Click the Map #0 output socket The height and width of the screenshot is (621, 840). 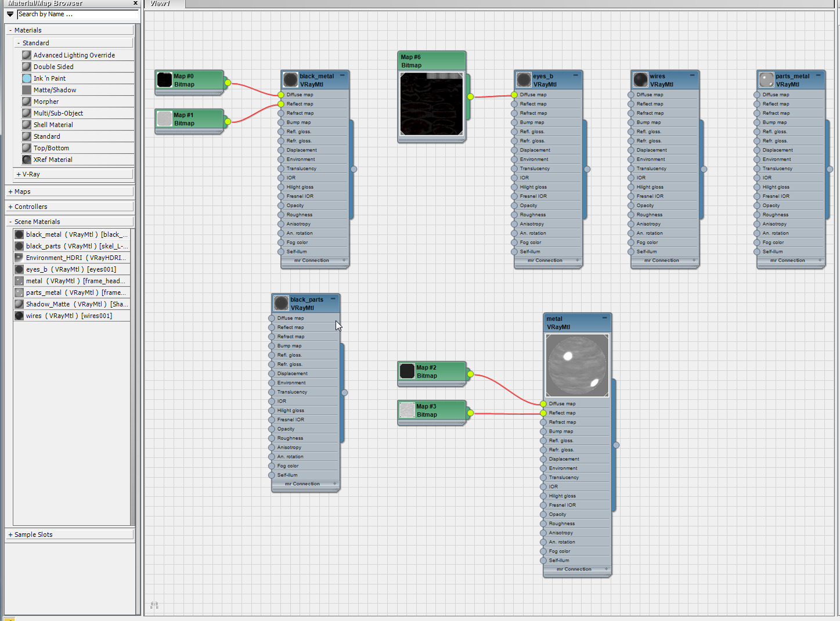(x=228, y=82)
